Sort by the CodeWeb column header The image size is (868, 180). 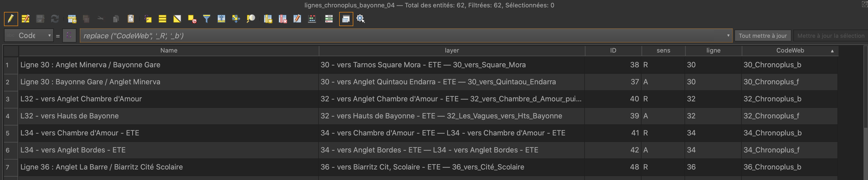coord(790,51)
